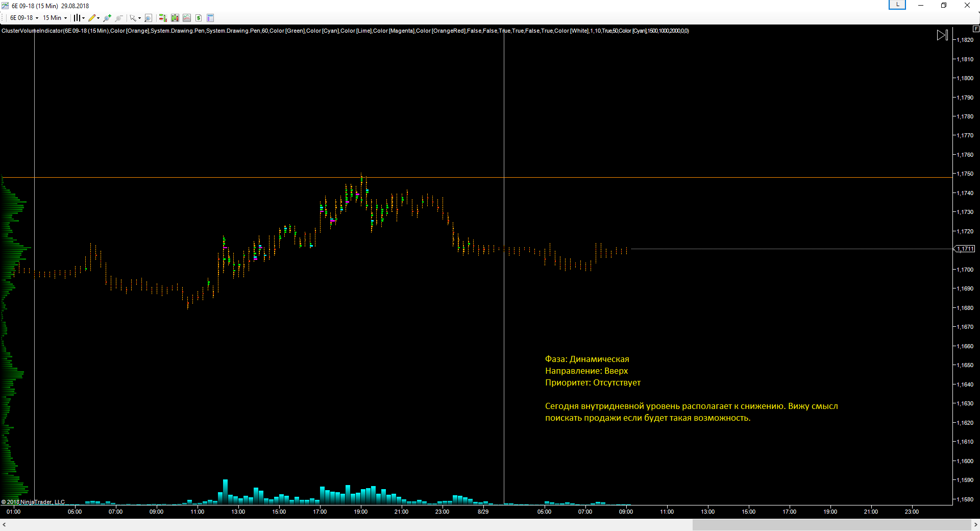The width and height of the screenshot is (980, 531).
Task: Click the 1,1820 price axis label
Action: 965,40
